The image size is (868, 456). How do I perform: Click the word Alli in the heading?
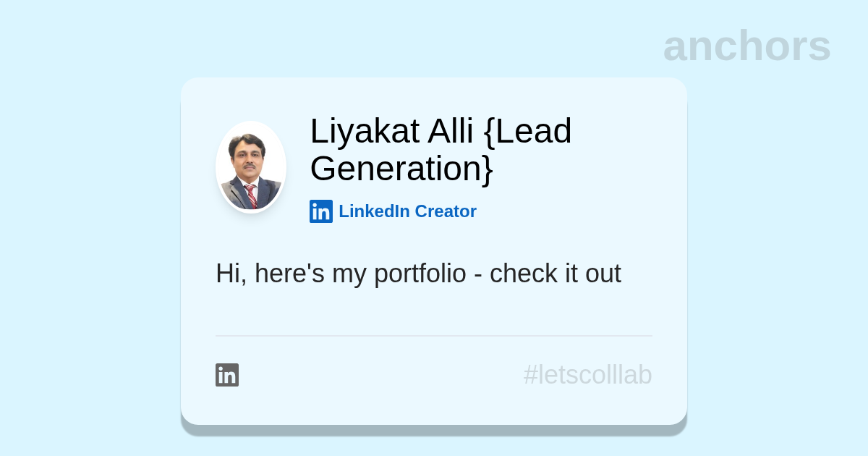pos(451,131)
